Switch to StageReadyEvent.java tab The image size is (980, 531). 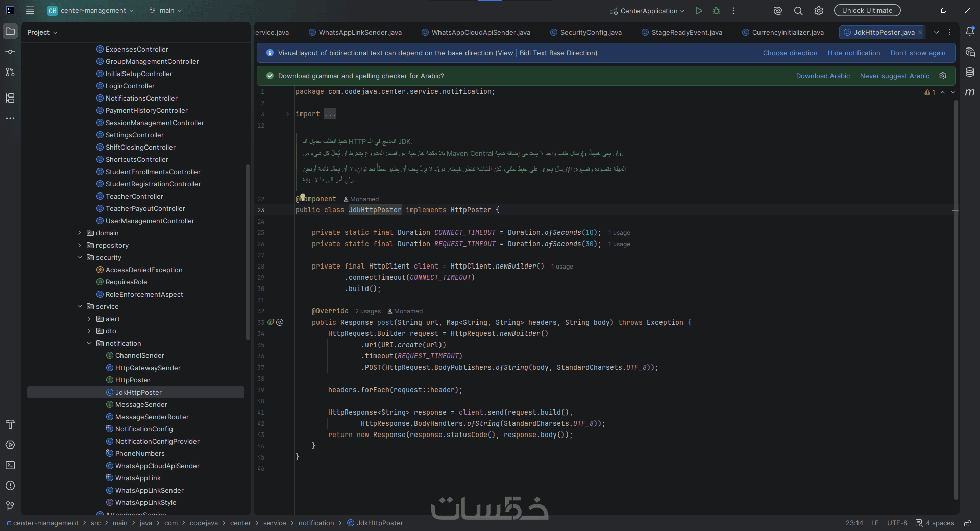tap(682, 32)
